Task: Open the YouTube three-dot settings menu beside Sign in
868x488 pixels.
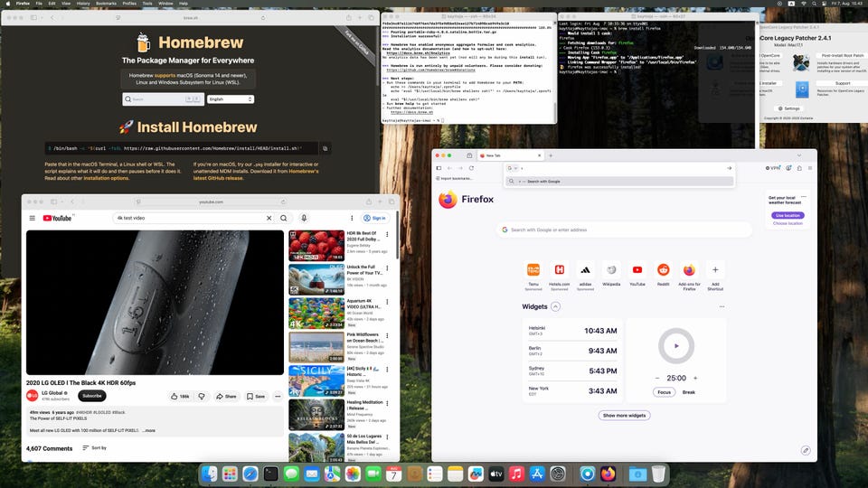Action: pos(352,218)
